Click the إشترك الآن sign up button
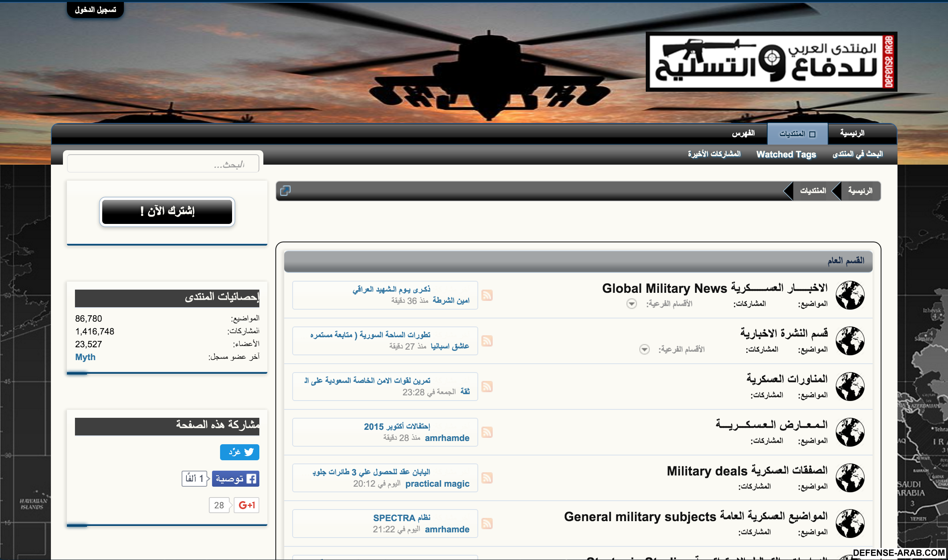 pyautogui.click(x=167, y=212)
